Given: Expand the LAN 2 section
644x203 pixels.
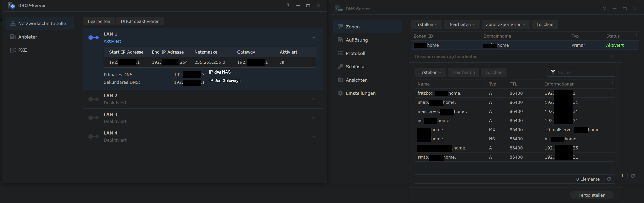Looking at the screenshot, I should (314, 99).
